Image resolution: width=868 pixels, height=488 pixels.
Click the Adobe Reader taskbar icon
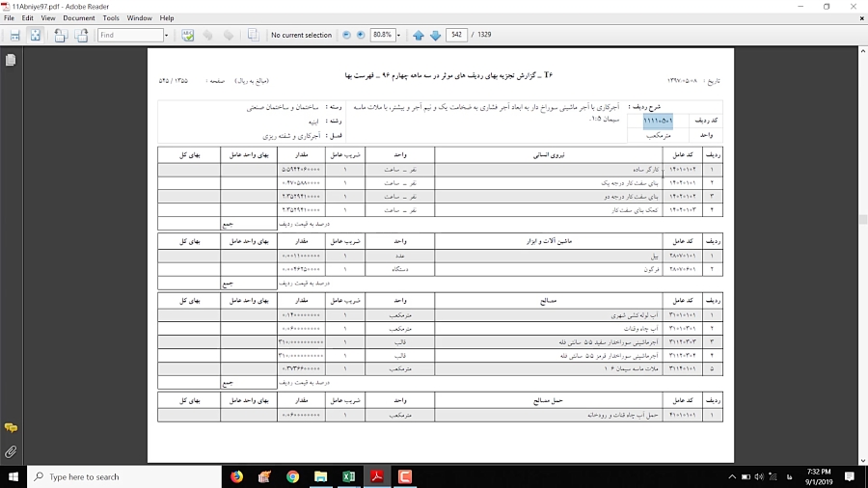point(377,476)
